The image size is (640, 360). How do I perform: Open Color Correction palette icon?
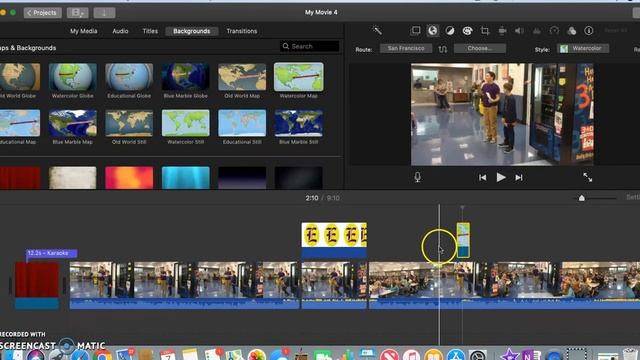point(467,31)
